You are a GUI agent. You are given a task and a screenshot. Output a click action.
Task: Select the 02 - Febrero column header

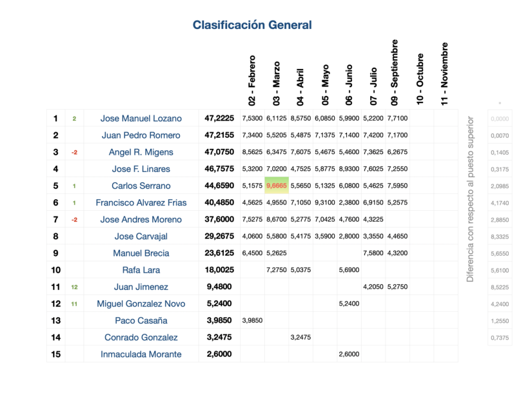(x=251, y=80)
